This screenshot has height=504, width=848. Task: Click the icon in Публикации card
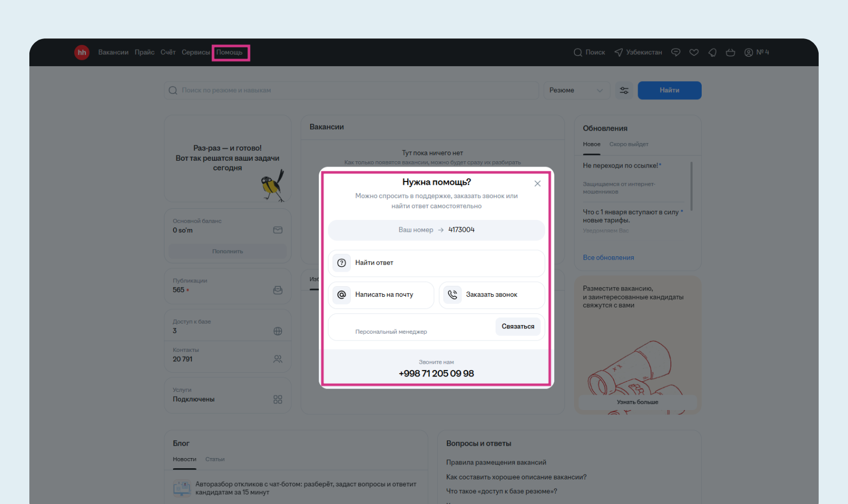278,290
